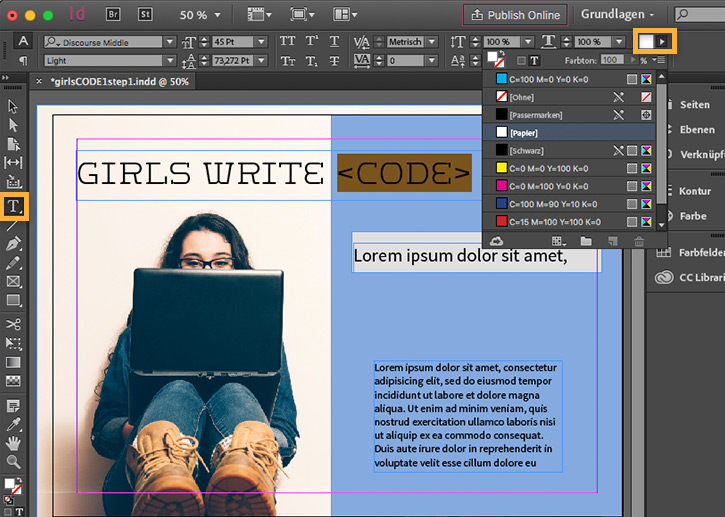This screenshot has height=517, width=725.
Task: Click the new color group folder icon
Action: 586,241
